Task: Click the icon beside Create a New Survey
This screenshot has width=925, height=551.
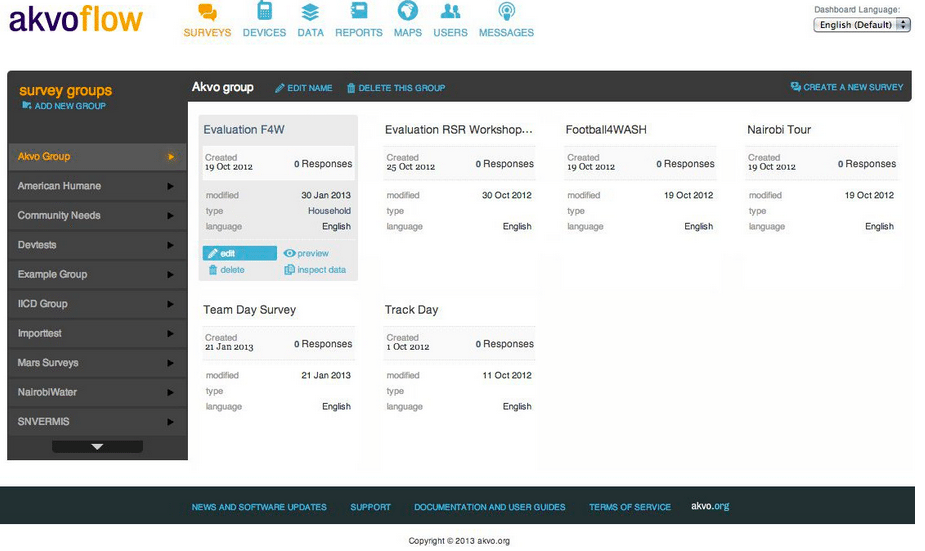Action: tap(795, 87)
